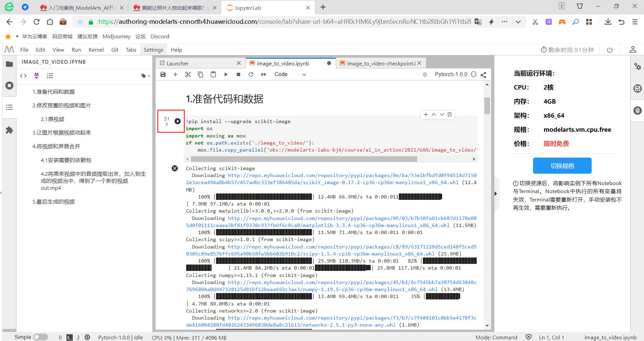Go to section 1.准备代码和数据 in contents
Screen dimensions: 644x341
pyautogui.click(x=54, y=92)
